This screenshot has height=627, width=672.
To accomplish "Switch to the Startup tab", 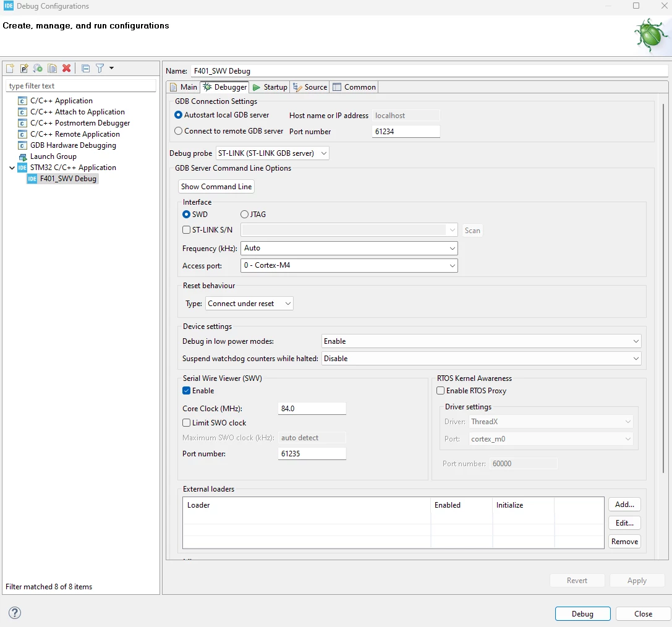I will 270,87.
